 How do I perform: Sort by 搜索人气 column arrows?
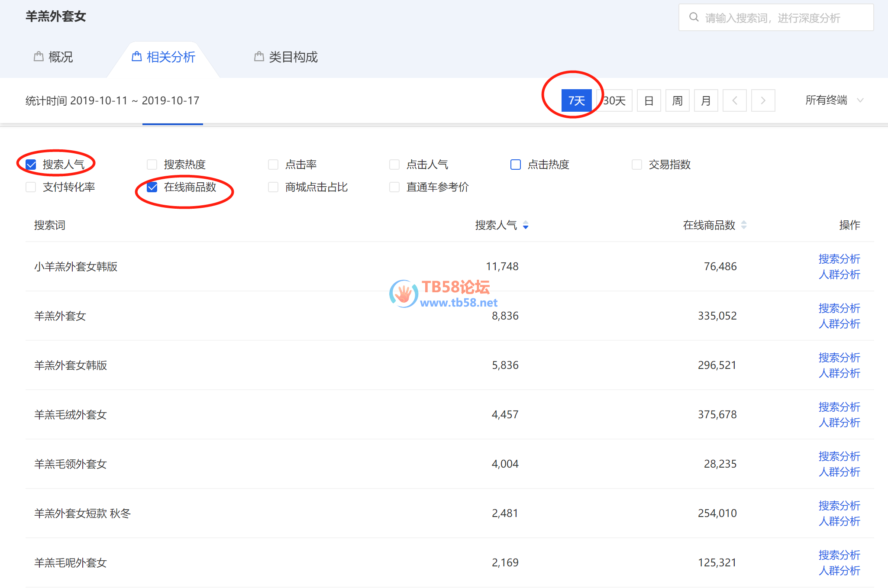(525, 225)
